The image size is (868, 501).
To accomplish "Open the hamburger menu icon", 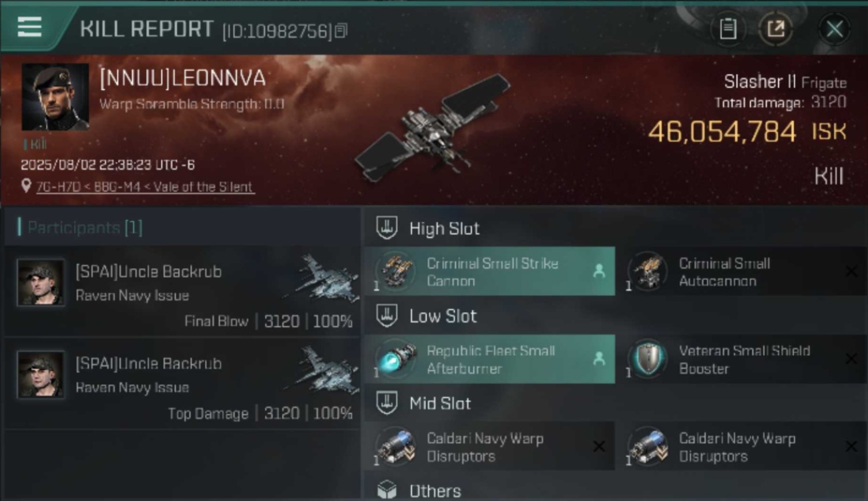I will click(29, 27).
